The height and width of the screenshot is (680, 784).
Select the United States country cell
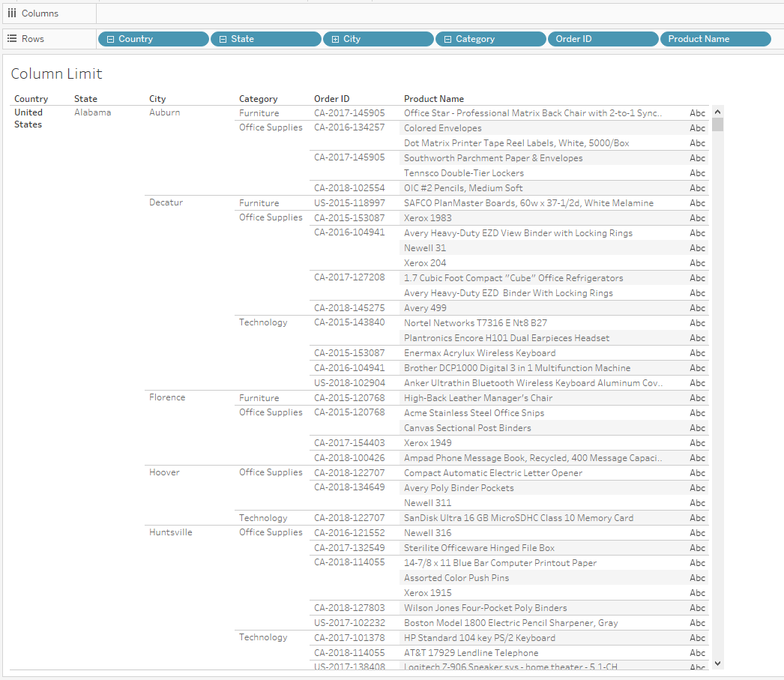click(28, 118)
